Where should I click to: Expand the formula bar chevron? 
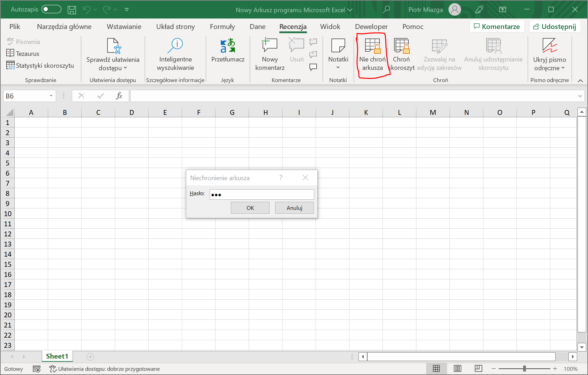pyautogui.click(x=580, y=96)
